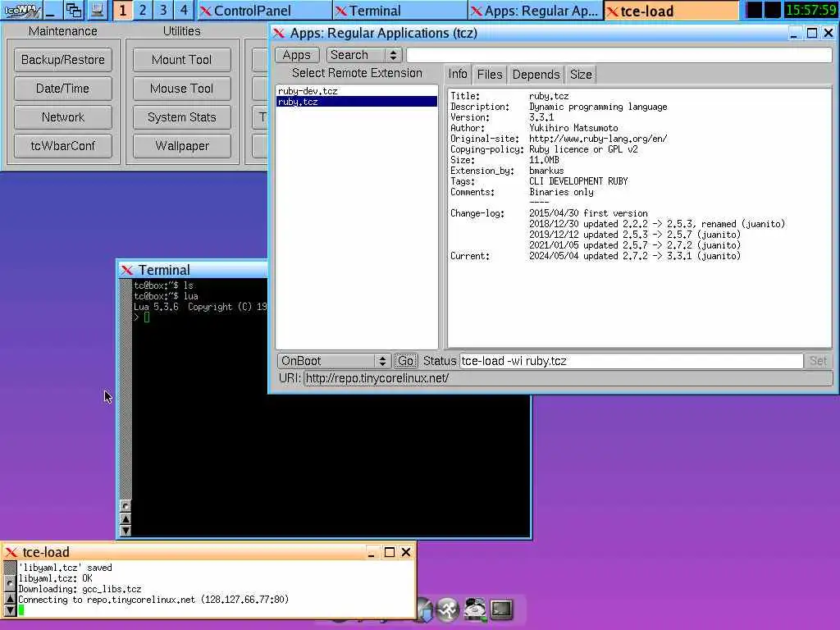Click the Ruby Original-site URL text
The width and height of the screenshot is (840, 630).
tap(598, 139)
